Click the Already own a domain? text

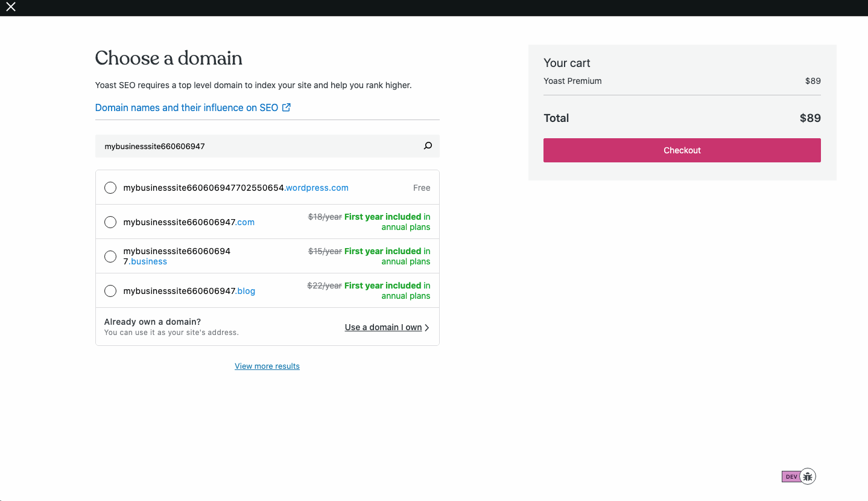tap(153, 322)
